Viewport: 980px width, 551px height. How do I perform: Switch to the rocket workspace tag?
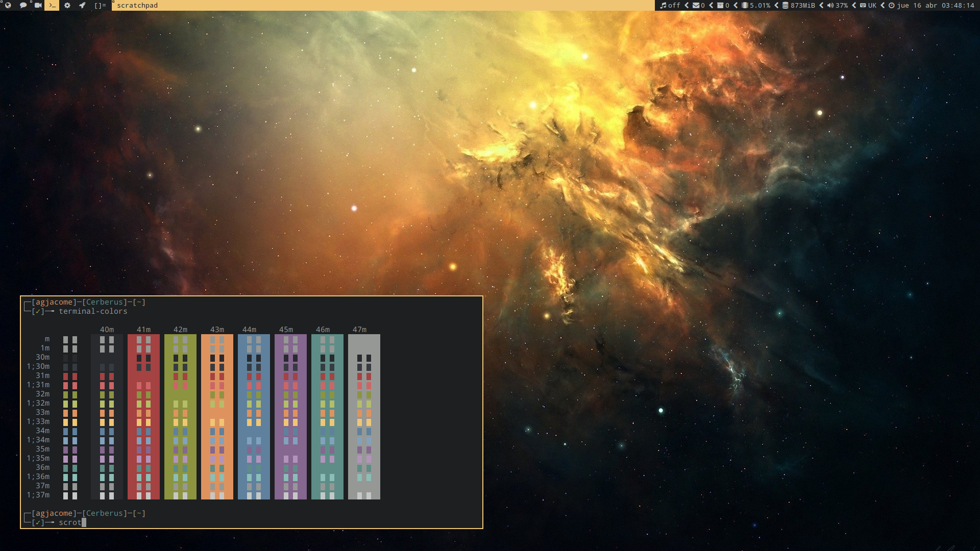[x=82, y=5]
